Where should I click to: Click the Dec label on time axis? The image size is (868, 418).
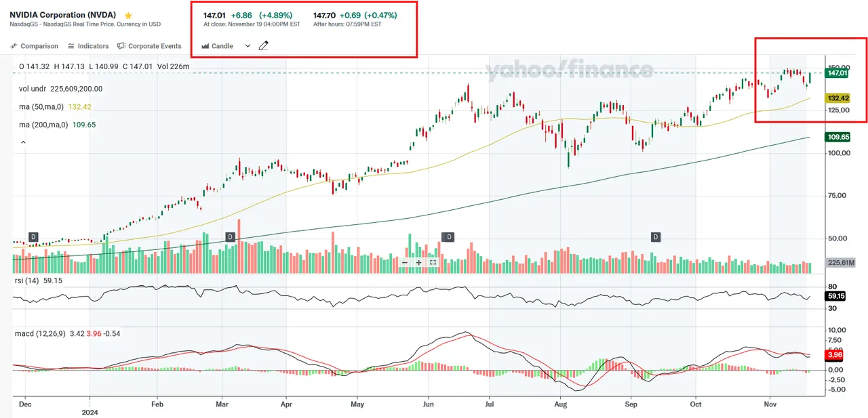(x=25, y=403)
